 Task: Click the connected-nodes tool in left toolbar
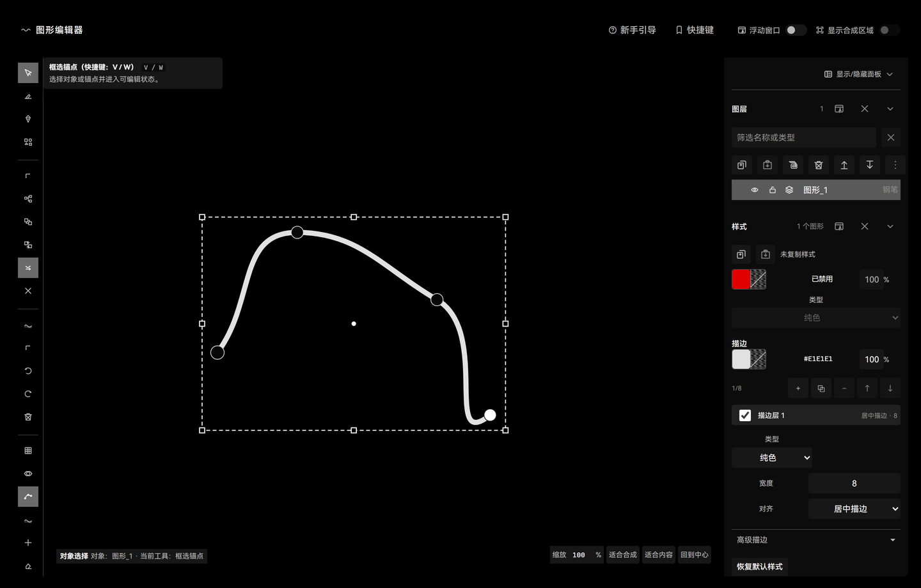point(28,199)
